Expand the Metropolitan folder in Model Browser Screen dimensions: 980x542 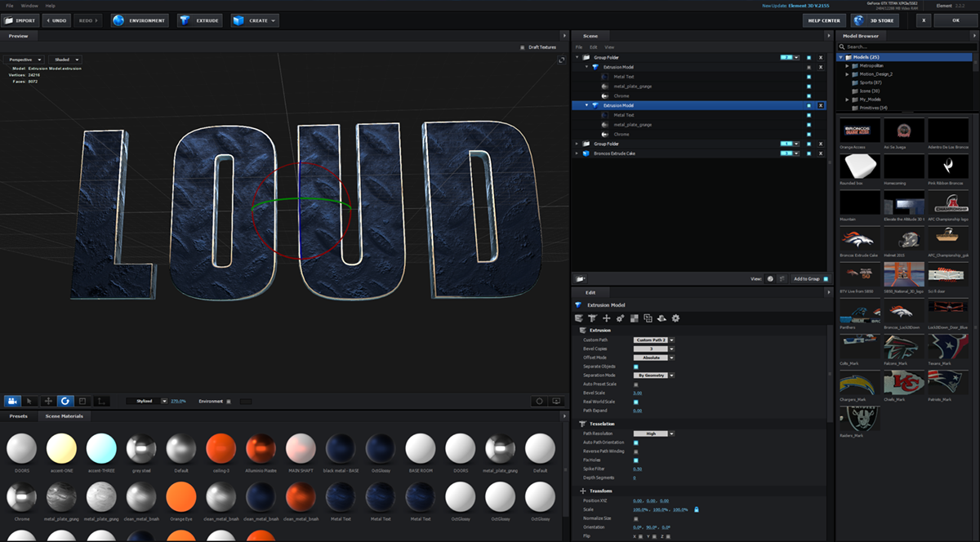tap(848, 65)
